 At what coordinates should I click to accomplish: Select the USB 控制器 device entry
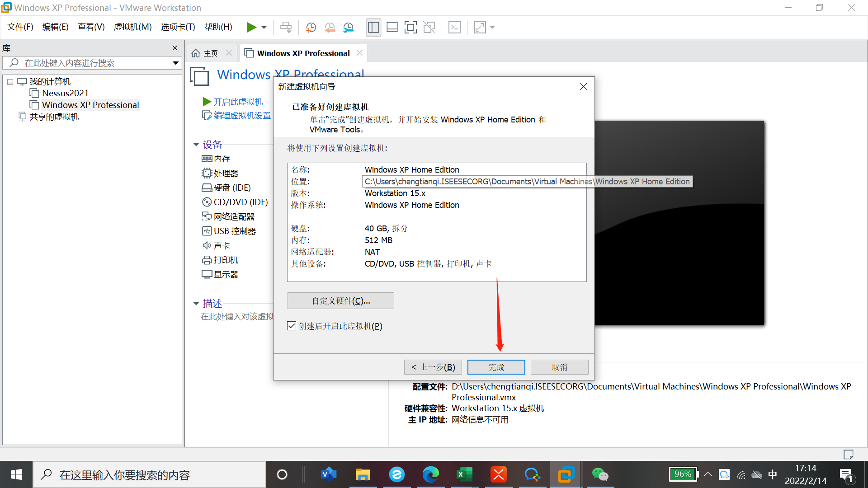[229, 231]
